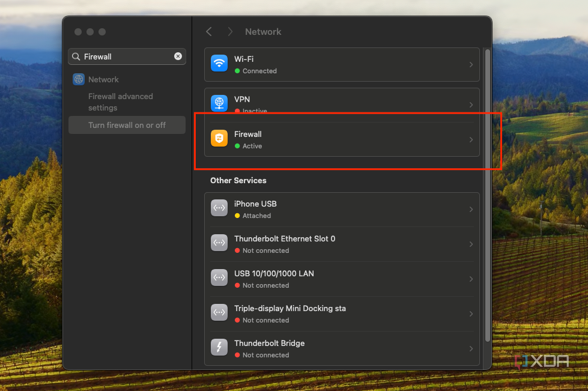
Task: Open USB 10/100/1000 LAN chevron
Action: [471, 279]
